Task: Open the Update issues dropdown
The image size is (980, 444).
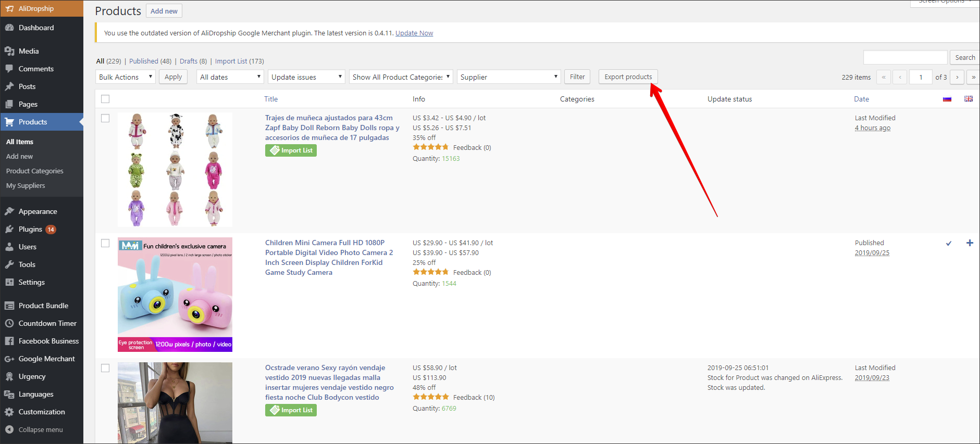Action: coord(306,77)
